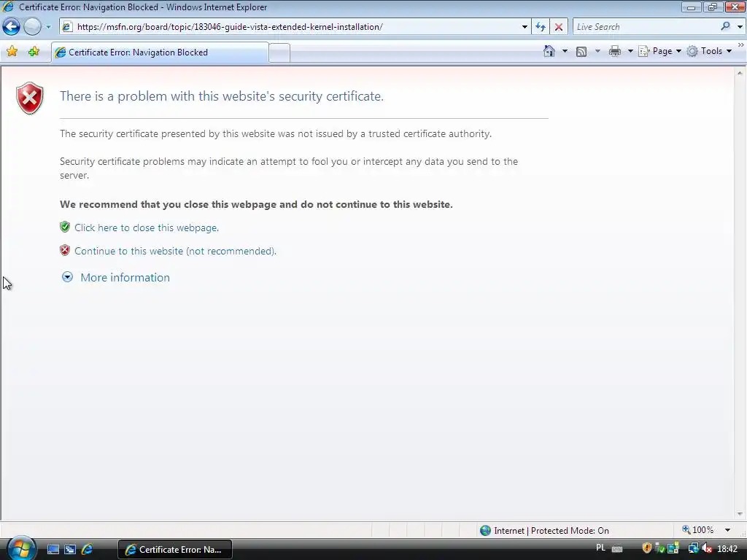Click the RSS Feeds icon
Image resolution: width=747 pixels, height=560 pixels.
581,52
